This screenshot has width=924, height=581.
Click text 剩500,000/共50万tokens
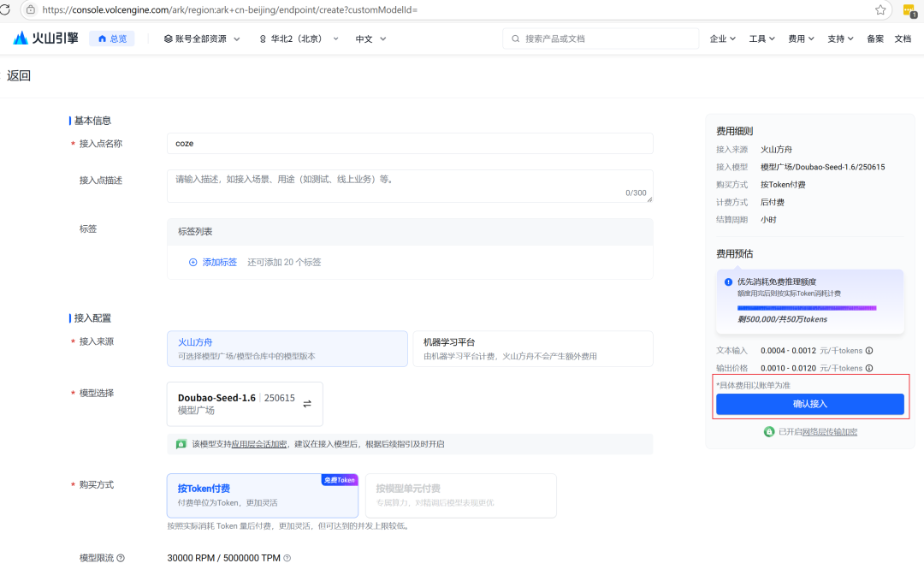tap(783, 319)
